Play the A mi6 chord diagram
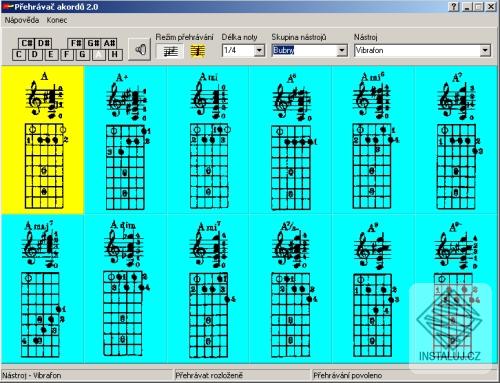The width and height of the screenshot is (500, 383). [x=373, y=140]
